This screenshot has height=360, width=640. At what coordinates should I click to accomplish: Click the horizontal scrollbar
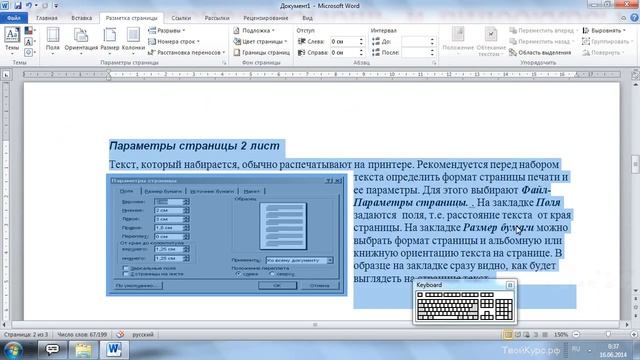coord(315,325)
